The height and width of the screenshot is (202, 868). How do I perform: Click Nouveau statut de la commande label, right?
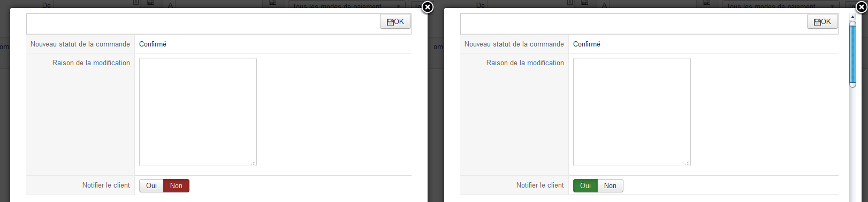(x=514, y=44)
